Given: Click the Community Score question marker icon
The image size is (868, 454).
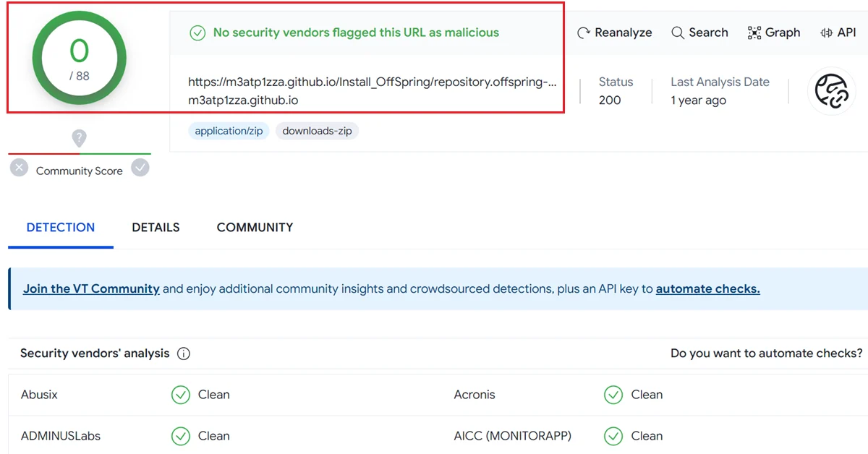Looking at the screenshot, I should point(80,138).
